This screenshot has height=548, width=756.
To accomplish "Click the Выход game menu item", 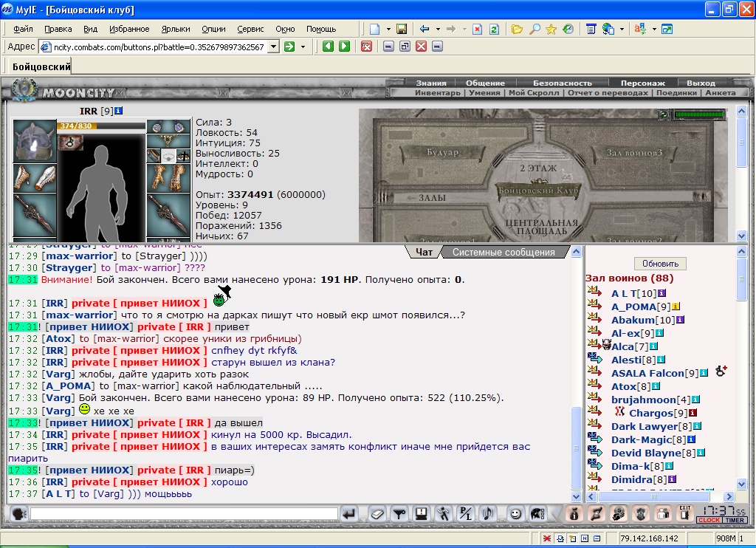I will coord(701,83).
